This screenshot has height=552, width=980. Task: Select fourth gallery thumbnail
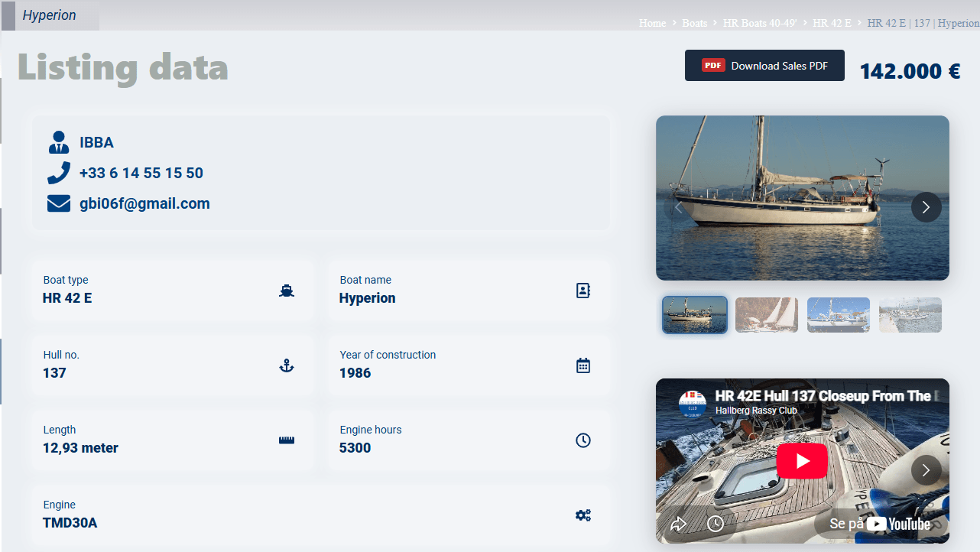910,315
